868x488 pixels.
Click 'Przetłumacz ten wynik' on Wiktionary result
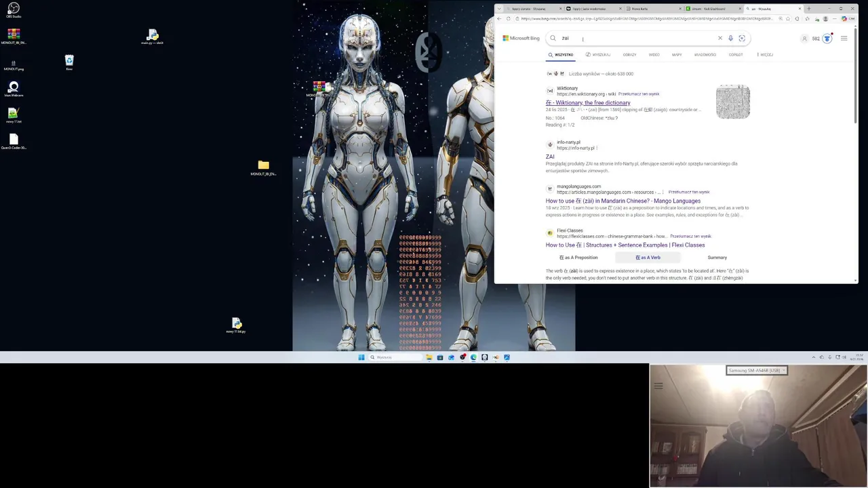pos(639,94)
